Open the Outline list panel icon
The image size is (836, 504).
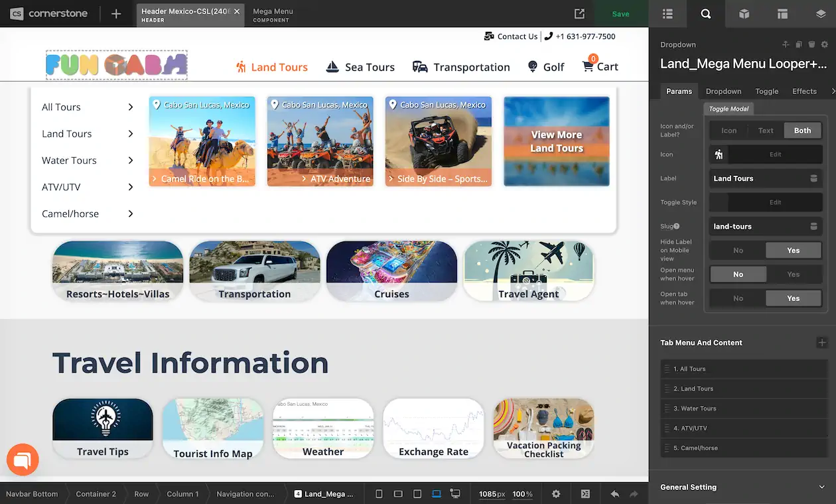tap(667, 14)
